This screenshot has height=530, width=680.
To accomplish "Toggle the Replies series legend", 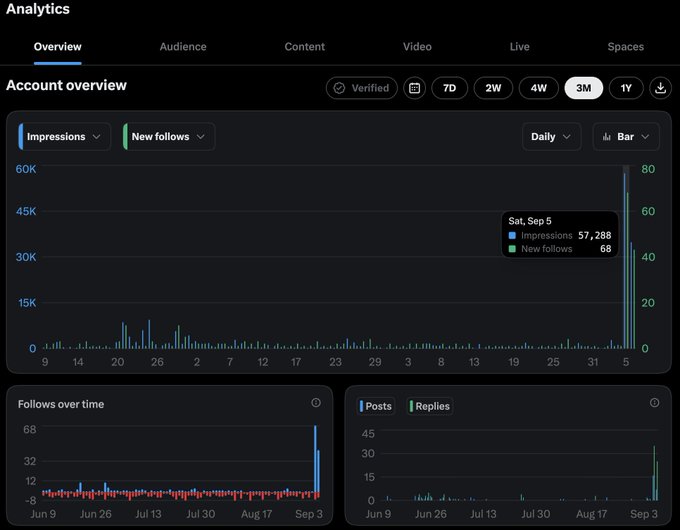I will tap(430, 406).
